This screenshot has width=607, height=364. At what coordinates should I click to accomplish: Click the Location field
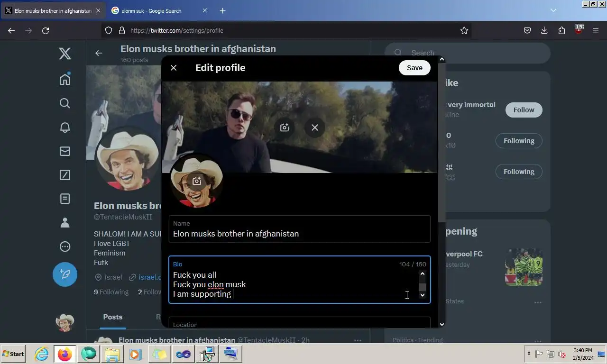[300, 323]
